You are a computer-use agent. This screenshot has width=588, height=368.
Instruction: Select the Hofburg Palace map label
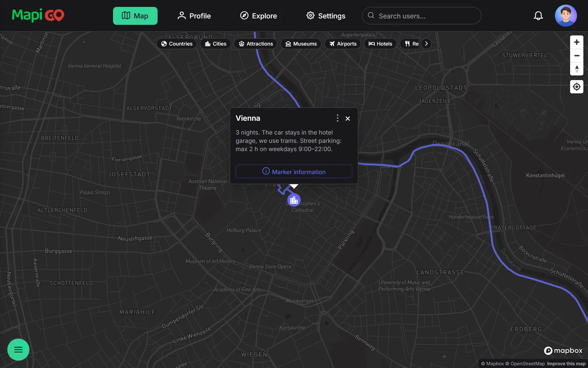click(244, 230)
